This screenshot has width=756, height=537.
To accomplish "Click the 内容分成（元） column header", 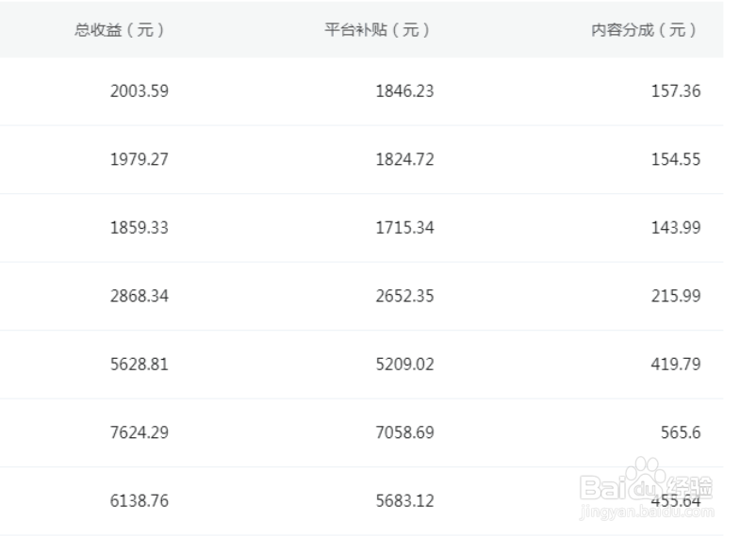I will coord(644,29).
